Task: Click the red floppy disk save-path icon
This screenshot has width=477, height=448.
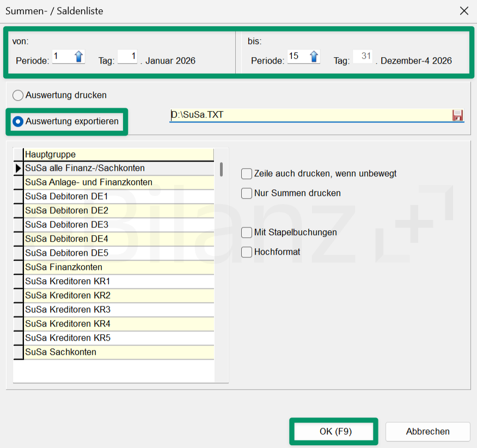Action: point(457,115)
